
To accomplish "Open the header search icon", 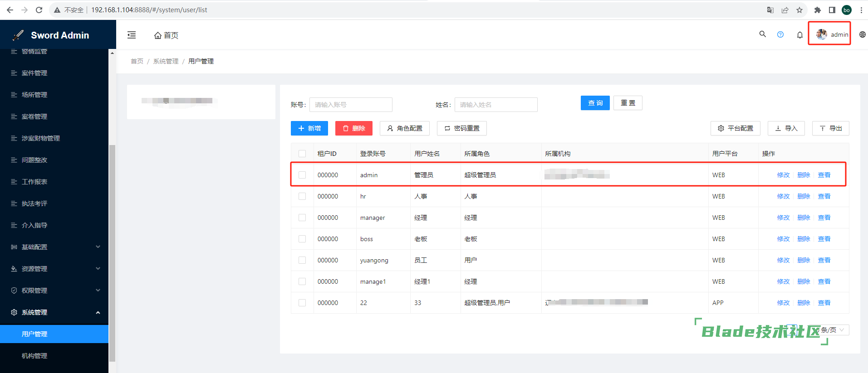I will [x=762, y=34].
